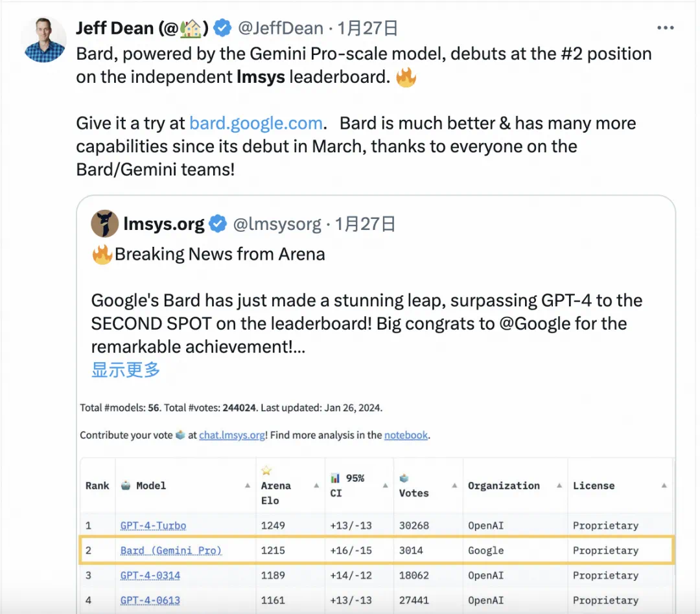Open the Bard (Gemini Pro) model link
This screenshot has width=700, height=614.
coord(171,551)
